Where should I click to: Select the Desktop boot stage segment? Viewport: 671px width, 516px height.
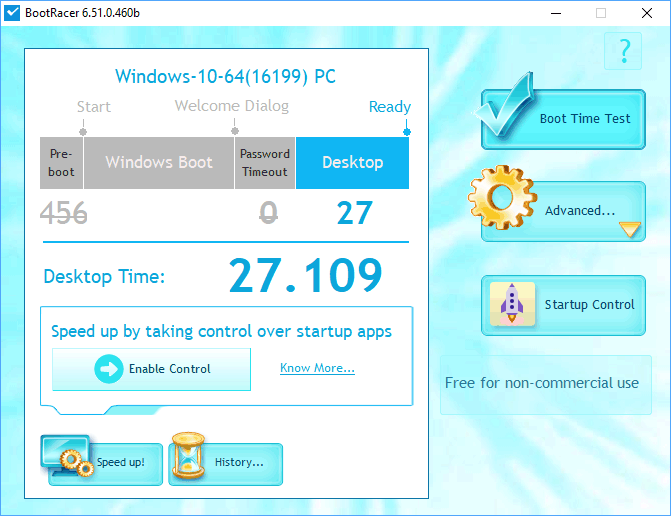353,163
